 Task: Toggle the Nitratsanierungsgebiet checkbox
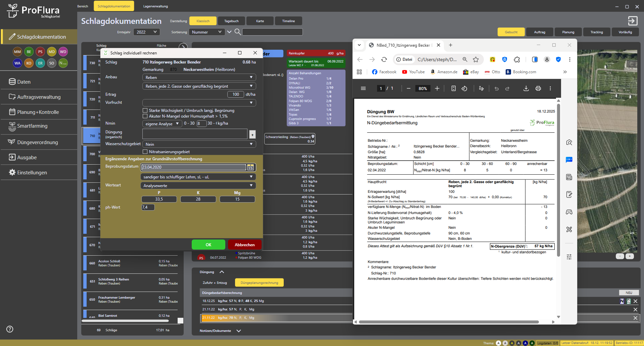point(145,152)
